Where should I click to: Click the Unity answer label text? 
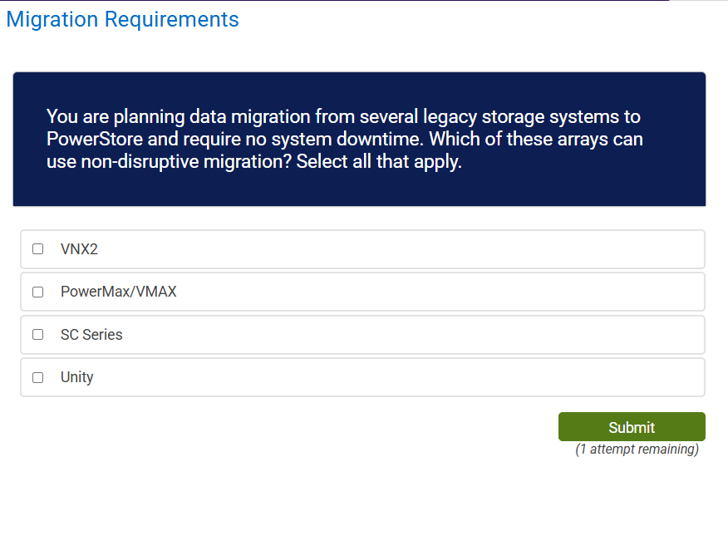(x=76, y=376)
